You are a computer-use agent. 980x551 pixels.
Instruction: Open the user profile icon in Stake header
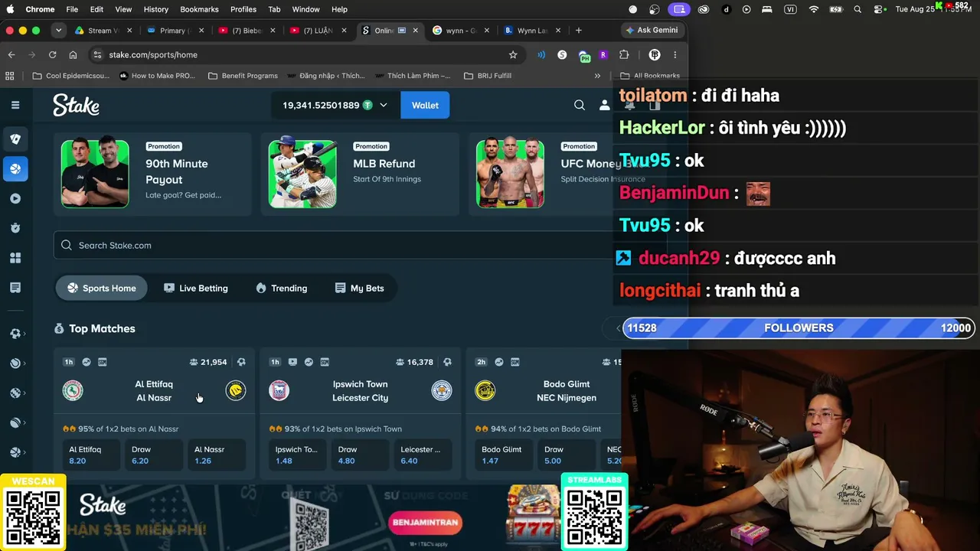pyautogui.click(x=604, y=105)
